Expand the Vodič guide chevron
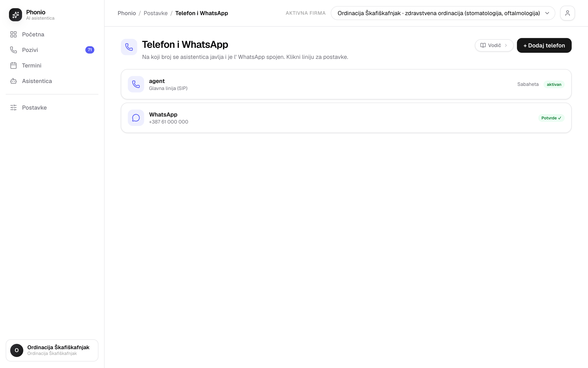The image size is (588, 368). (506, 46)
